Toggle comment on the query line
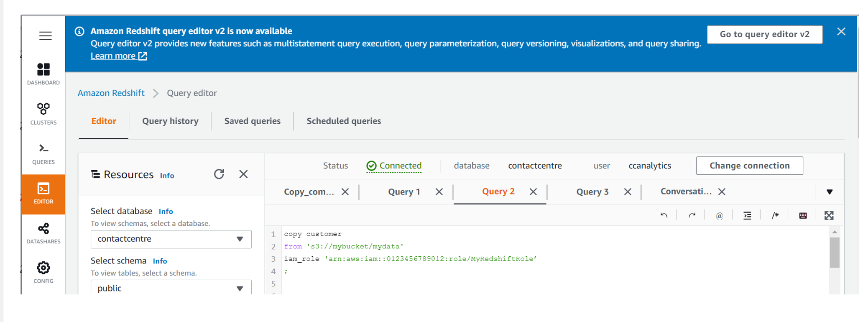The height and width of the screenshot is (322, 868). (x=775, y=215)
